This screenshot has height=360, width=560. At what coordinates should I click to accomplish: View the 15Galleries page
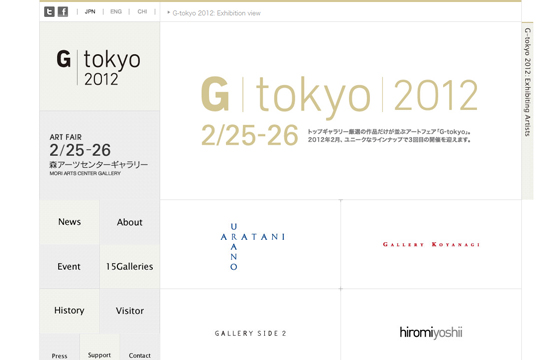(x=130, y=266)
